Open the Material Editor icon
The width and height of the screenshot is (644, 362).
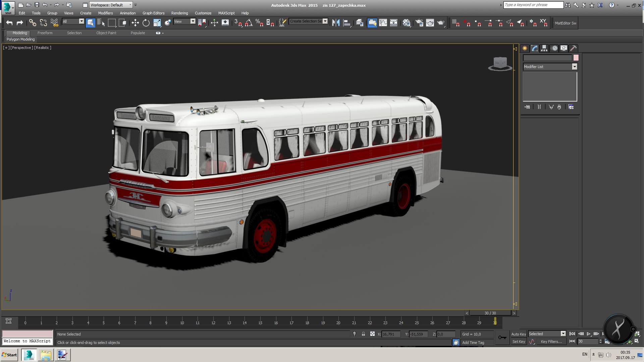407,23
